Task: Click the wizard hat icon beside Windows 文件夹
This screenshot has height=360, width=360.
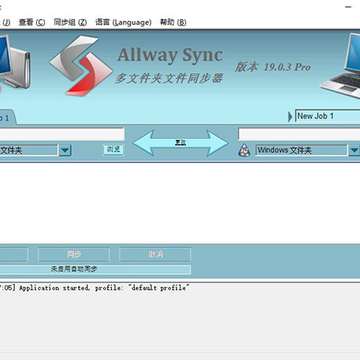Action: tap(244, 150)
